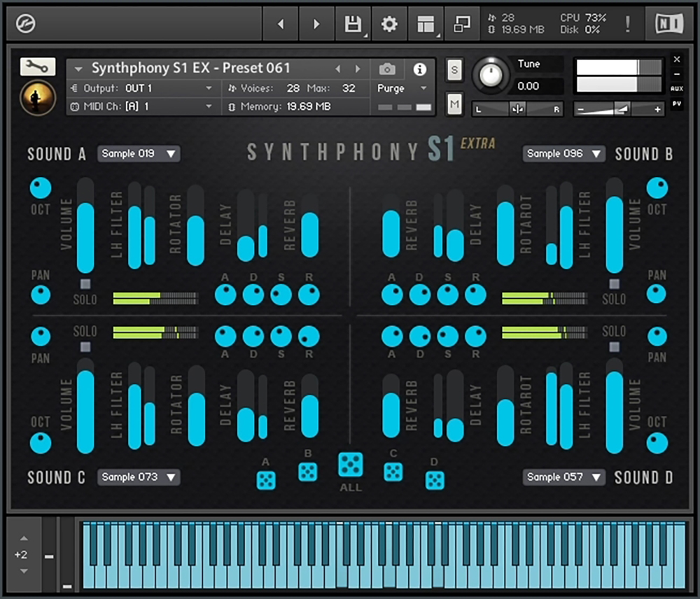The width and height of the screenshot is (700, 599).
Task: Open the MIDI Ch dropdown
Action: click(143, 106)
